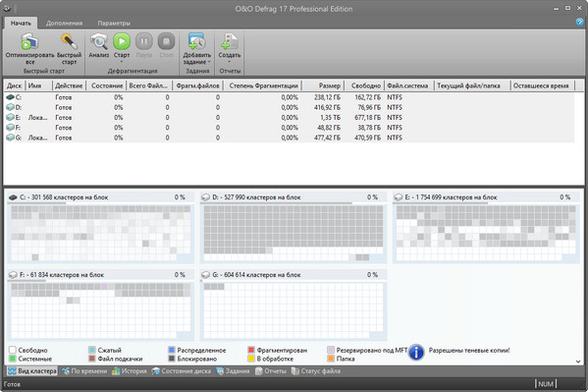The image size is (588, 392).
Task: Switch to the Задания bottom tab
Action: tap(233, 371)
